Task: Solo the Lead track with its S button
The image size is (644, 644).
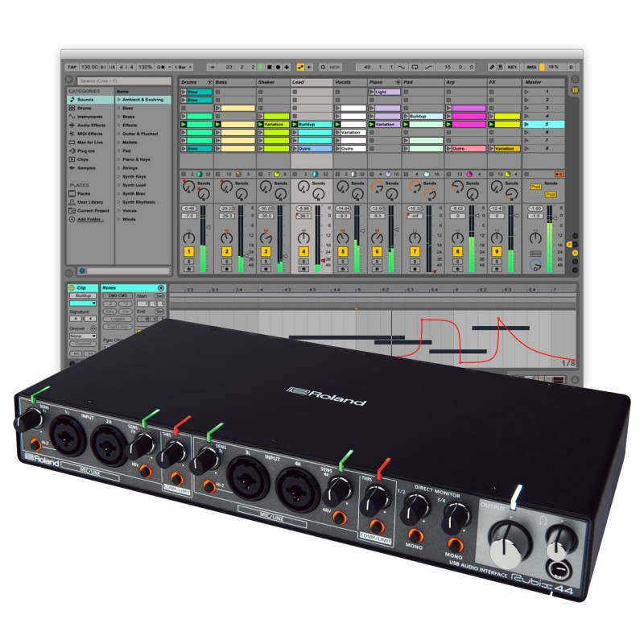Action: [x=303, y=262]
